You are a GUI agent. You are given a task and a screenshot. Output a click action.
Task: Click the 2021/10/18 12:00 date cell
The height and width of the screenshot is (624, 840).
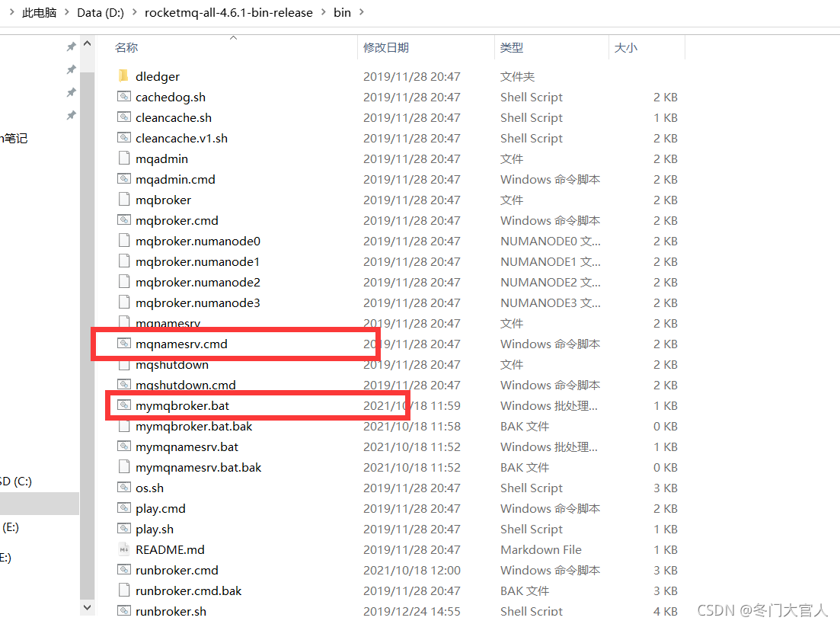pos(412,571)
